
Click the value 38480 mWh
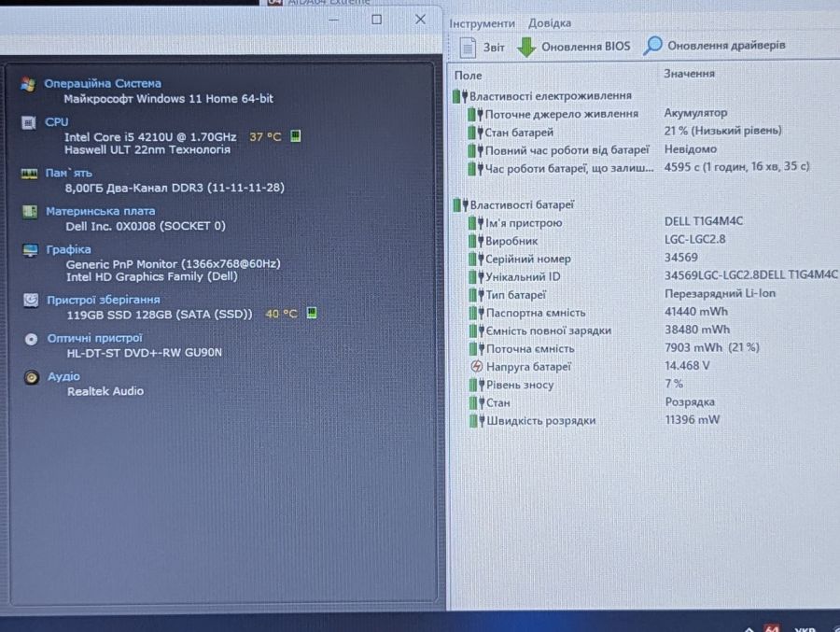tap(697, 330)
